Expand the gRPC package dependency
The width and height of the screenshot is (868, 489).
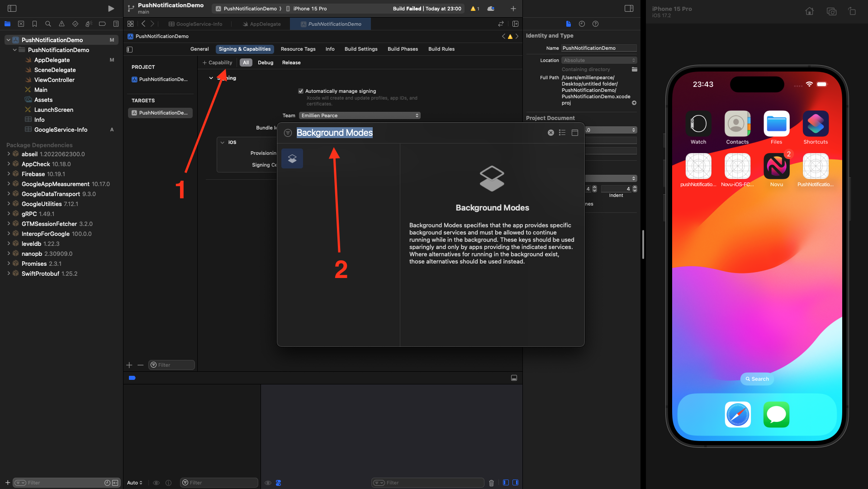click(9, 214)
